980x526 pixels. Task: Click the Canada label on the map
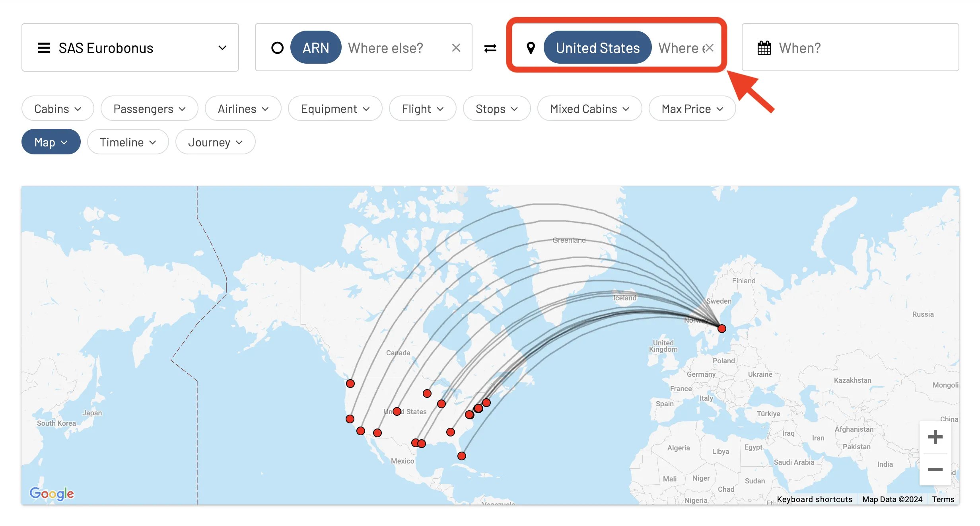[398, 353]
